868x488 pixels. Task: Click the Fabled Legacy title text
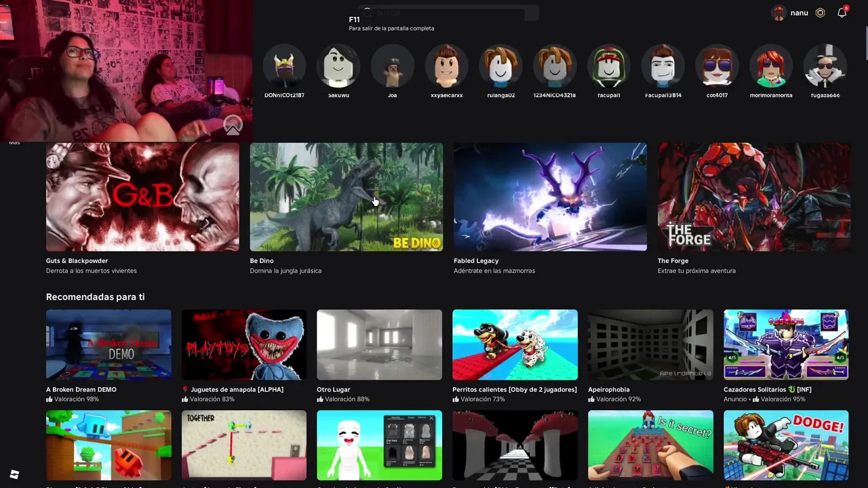[476, 261]
